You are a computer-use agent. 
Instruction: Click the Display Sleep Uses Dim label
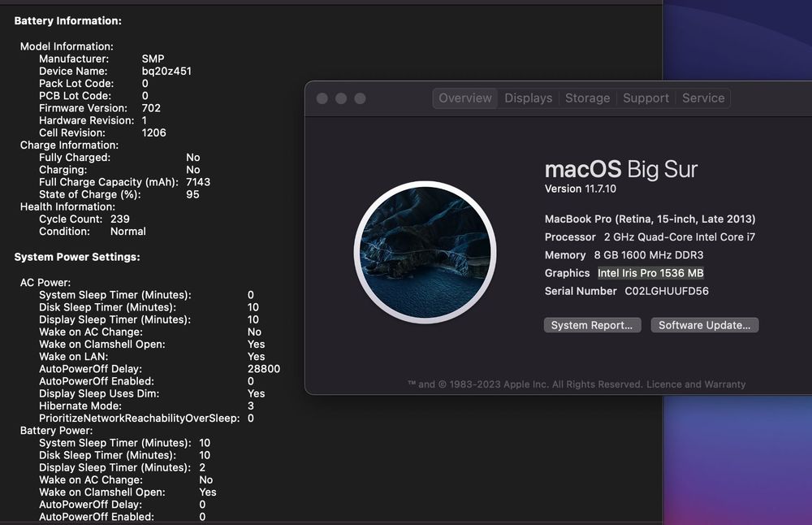(99, 393)
